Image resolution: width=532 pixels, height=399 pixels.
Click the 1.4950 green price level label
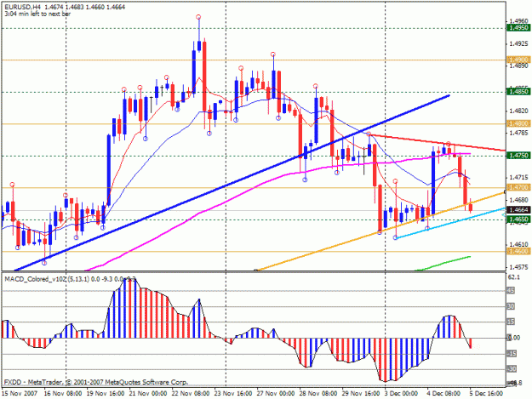pyautogui.click(x=518, y=28)
